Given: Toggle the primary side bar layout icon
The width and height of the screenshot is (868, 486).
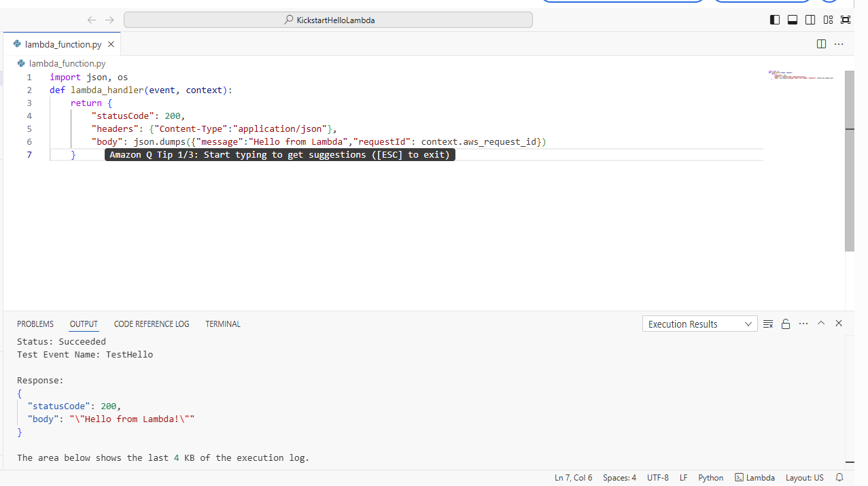Looking at the screenshot, I should (x=775, y=20).
